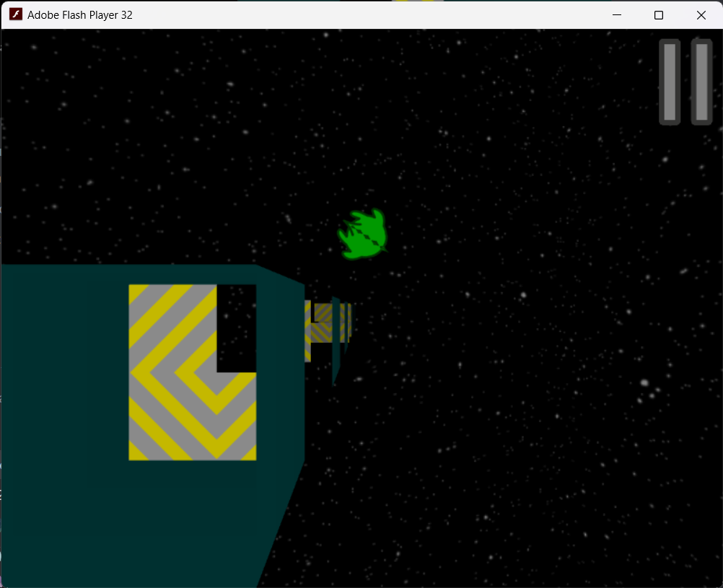The width and height of the screenshot is (723, 588).
Task: Click the Adobe Flash Player title icon
Action: pos(16,14)
